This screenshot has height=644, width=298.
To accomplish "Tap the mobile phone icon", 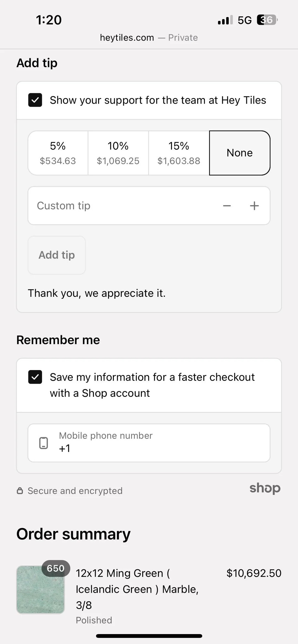I will (44, 443).
